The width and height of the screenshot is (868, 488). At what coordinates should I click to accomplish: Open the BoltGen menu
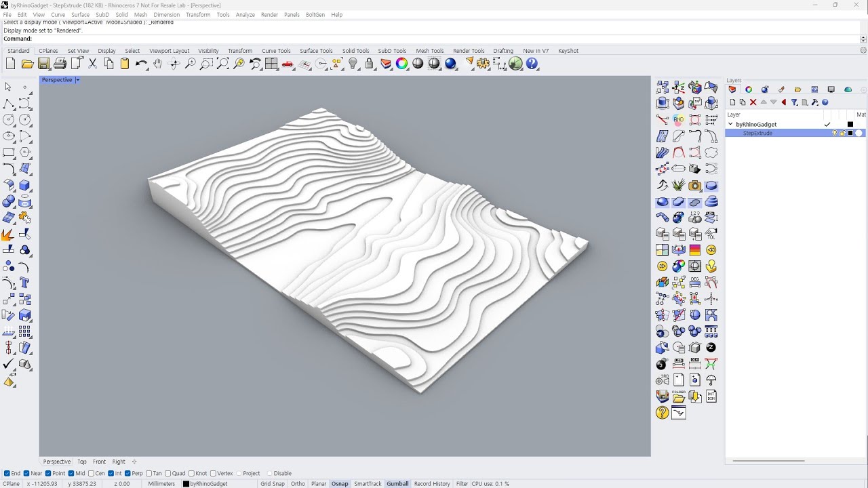pos(315,14)
